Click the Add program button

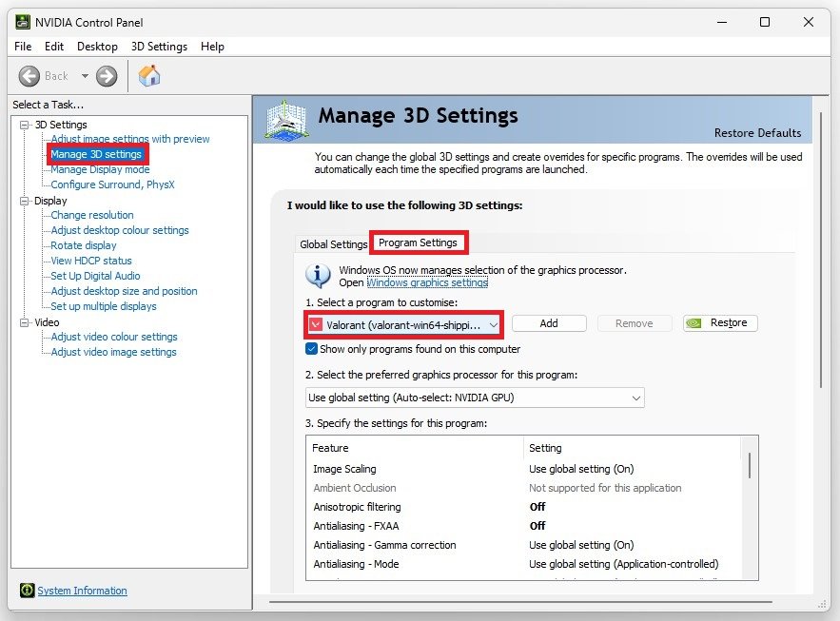point(549,323)
